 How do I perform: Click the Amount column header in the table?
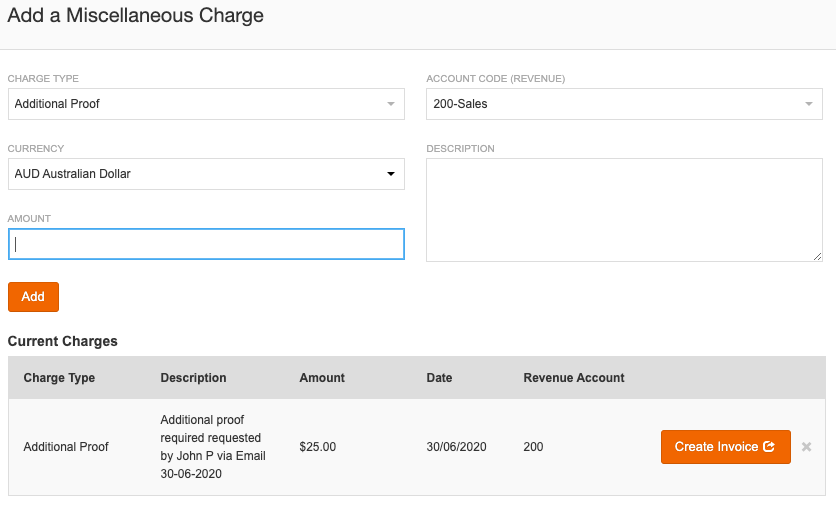[x=322, y=378]
